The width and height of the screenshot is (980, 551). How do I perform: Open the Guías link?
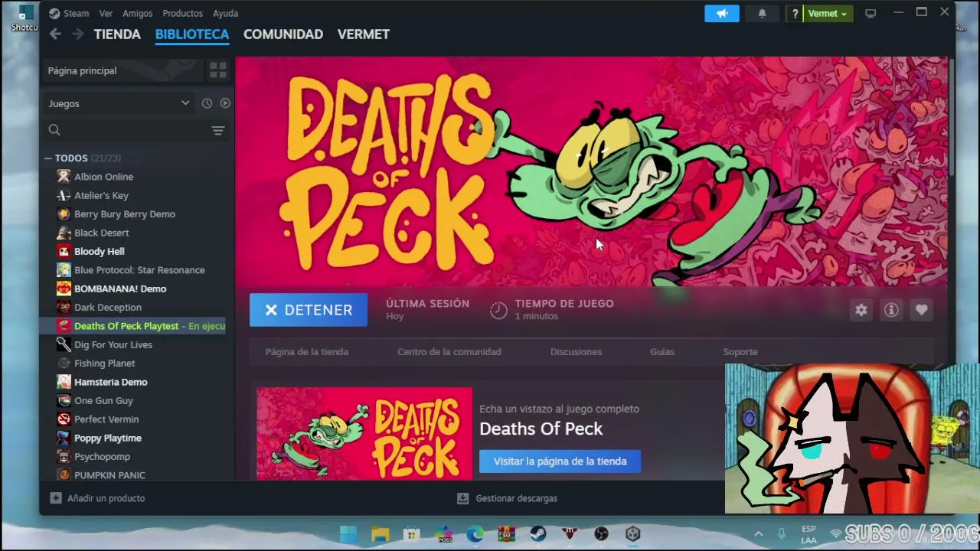(662, 352)
